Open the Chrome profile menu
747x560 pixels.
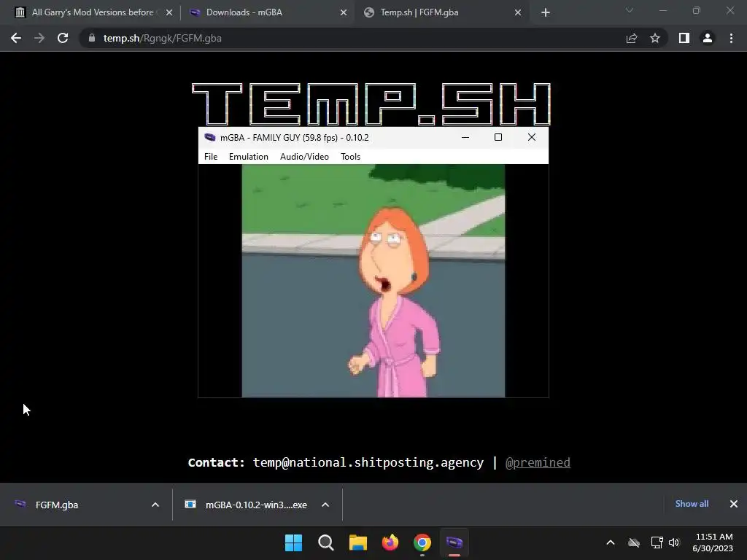[x=708, y=38]
